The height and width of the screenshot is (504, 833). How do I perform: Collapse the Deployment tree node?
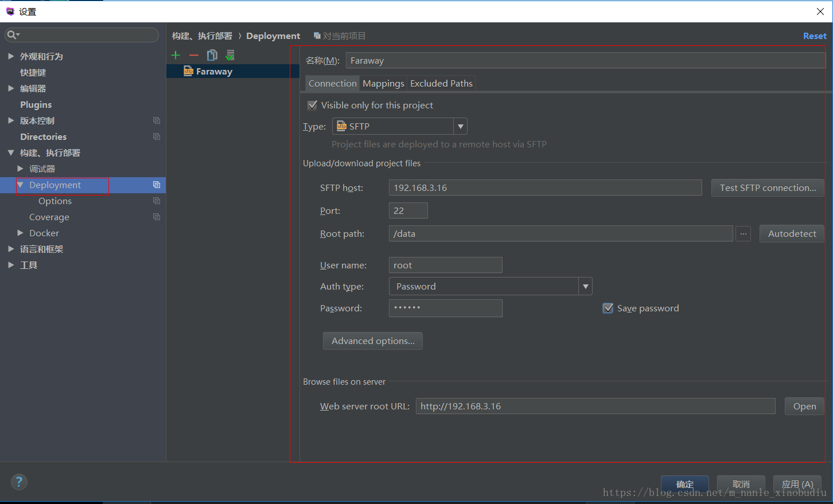[x=20, y=185]
